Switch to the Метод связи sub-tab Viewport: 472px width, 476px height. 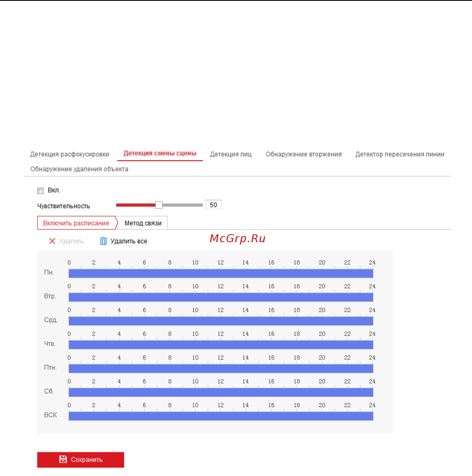tap(143, 223)
